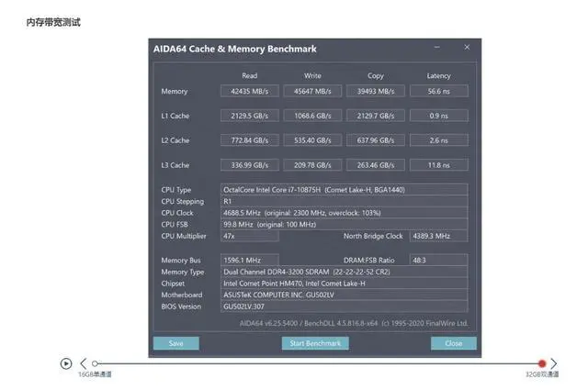Click the AIDA64 v6.25.5400 version text
Viewport: 588px width, 390px height.
tap(354, 323)
